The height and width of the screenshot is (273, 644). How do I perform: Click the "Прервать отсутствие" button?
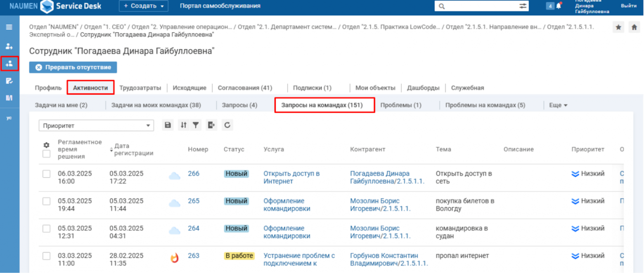73,67
